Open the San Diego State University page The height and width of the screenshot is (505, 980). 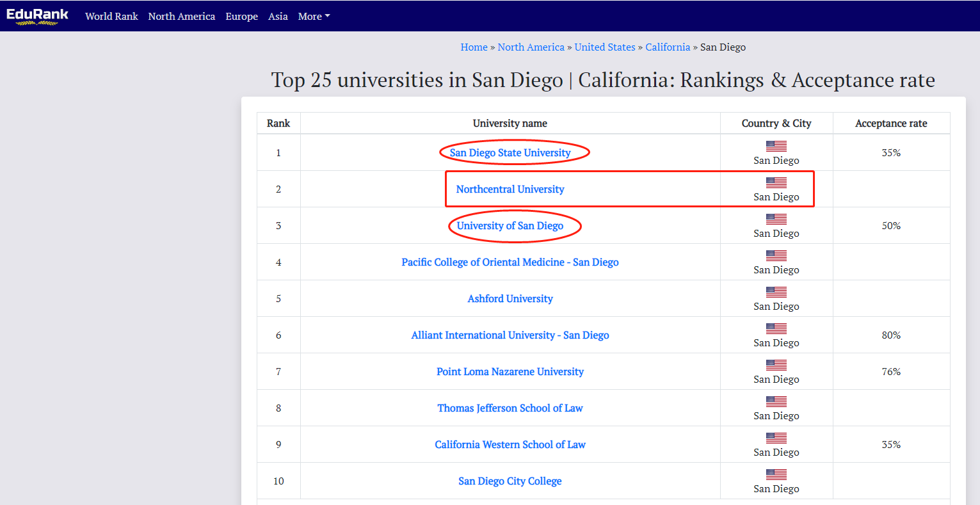pos(510,152)
